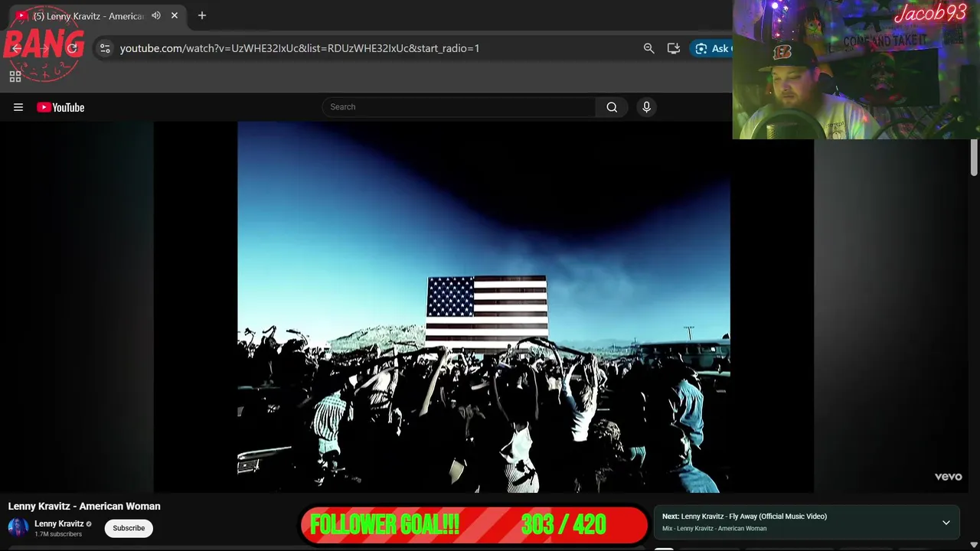The height and width of the screenshot is (551, 980).
Task: Subscribe to Lenny Kravitz channel
Action: click(x=129, y=528)
